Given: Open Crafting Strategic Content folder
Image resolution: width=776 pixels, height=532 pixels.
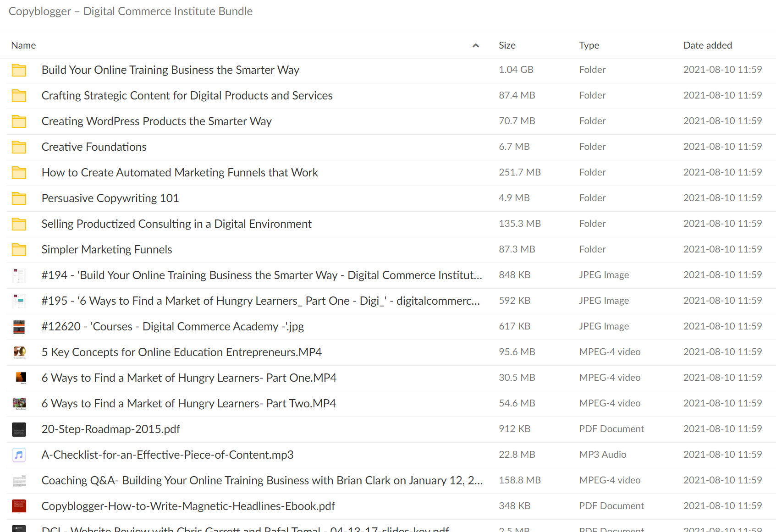Looking at the screenshot, I should [x=187, y=96].
